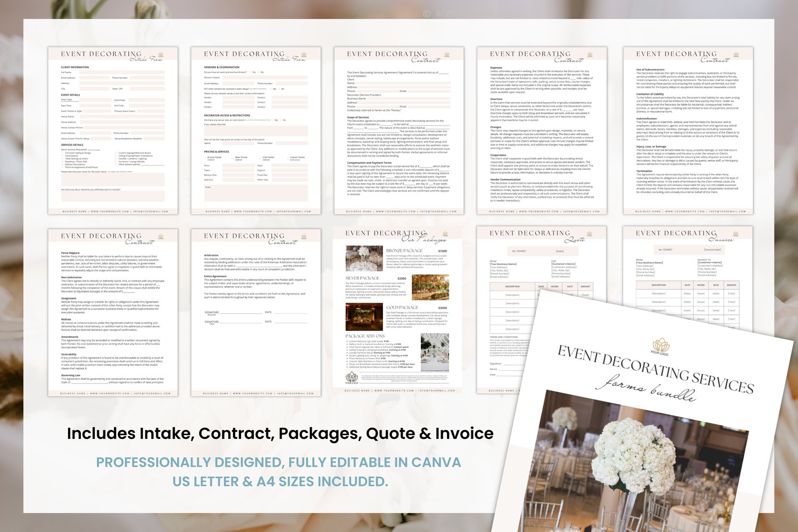The height and width of the screenshot is (532, 798).
Task: Click the "Planner's Name" input field
Action: tap(264, 78)
